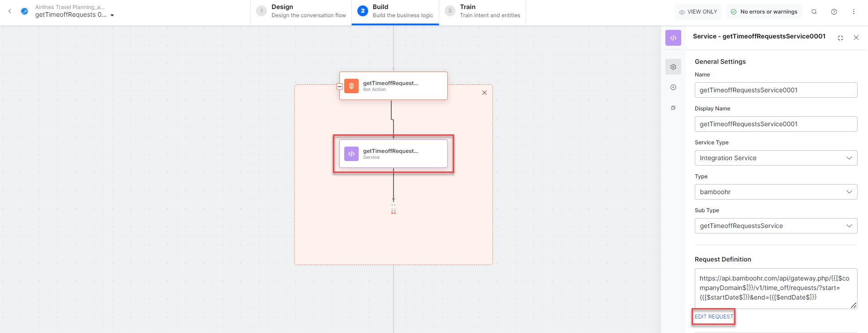
Task: Shrink the service panel with collapse icon
Action: pyautogui.click(x=840, y=38)
